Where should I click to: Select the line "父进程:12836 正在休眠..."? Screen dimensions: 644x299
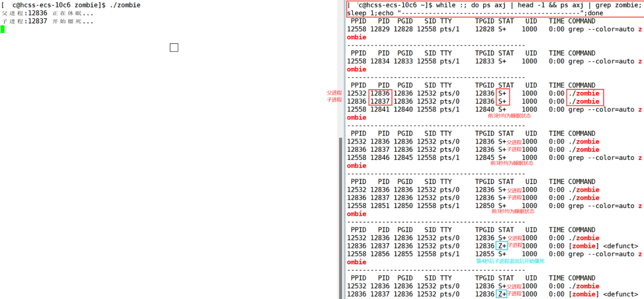point(48,13)
